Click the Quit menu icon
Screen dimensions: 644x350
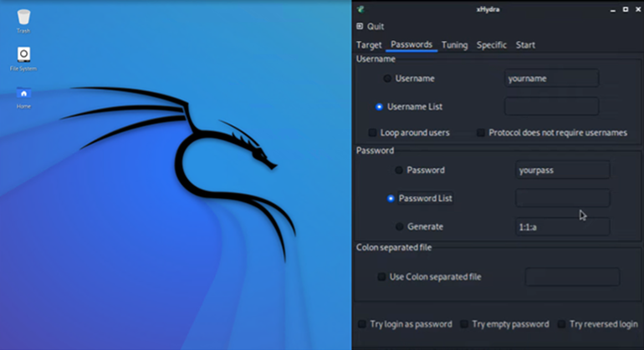360,26
